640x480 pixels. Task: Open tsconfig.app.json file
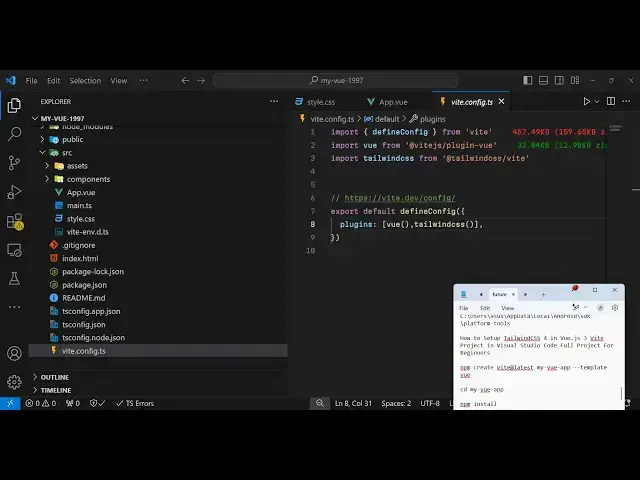91,311
